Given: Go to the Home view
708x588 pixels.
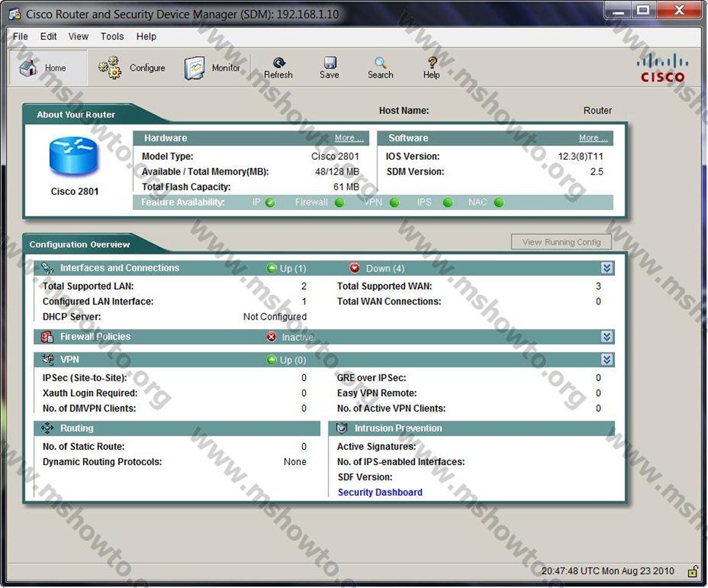Looking at the screenshot, I should coord(48,68).
